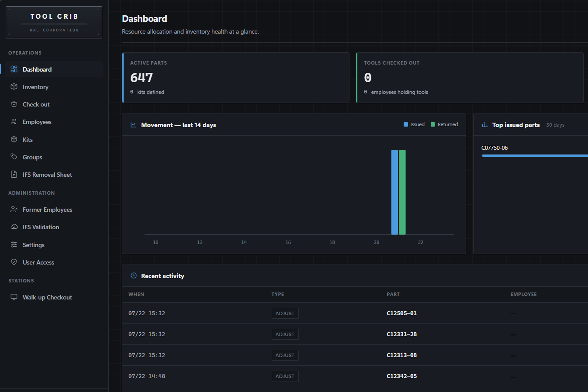Click the Kits package icon
The image size is (588, 392).
tap(14, 140)
